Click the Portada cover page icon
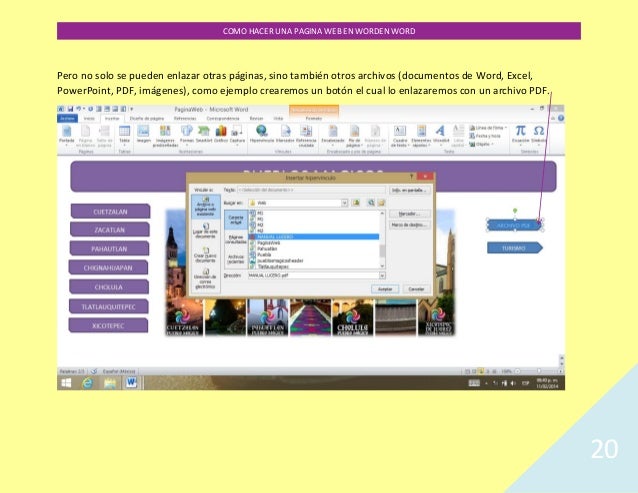The image size is (638, 493). 66,131
